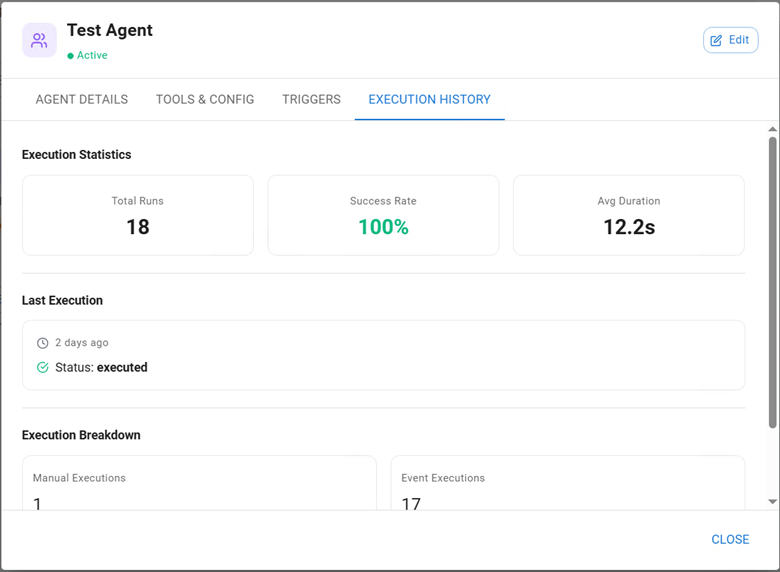Click the Status: executed text
This screenshot has height=572, width=780.
101,368
